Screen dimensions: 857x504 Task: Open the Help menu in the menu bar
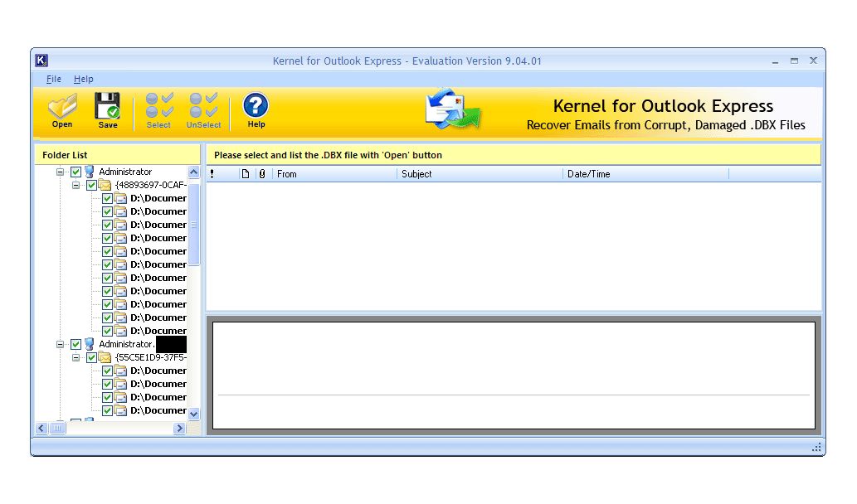tap(84, 80)
